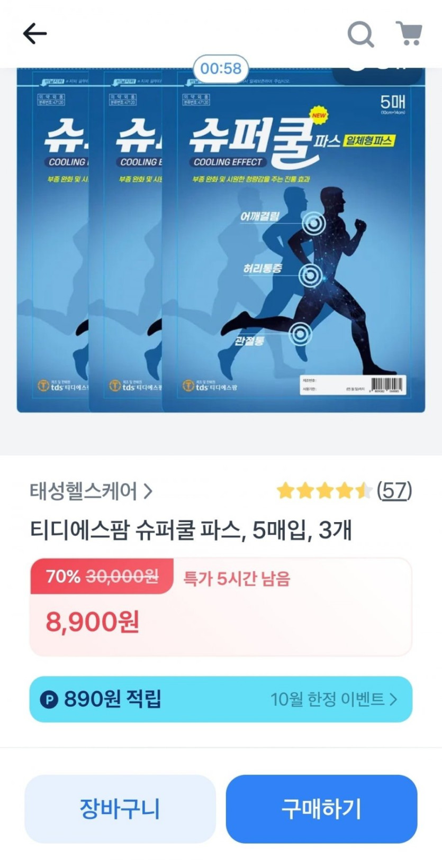Tap the back arrow icon
Image resolution: width=442 pixels, height=868 pixels.
coord(35,34)
